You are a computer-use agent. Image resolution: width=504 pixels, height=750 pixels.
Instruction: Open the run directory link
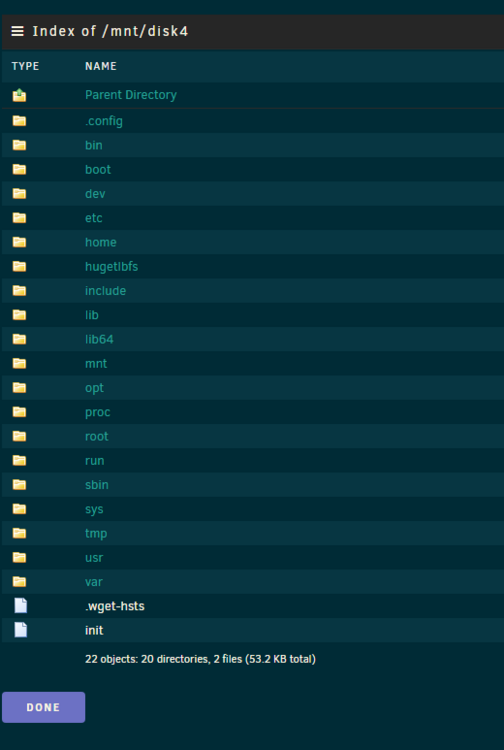[95, 461]
